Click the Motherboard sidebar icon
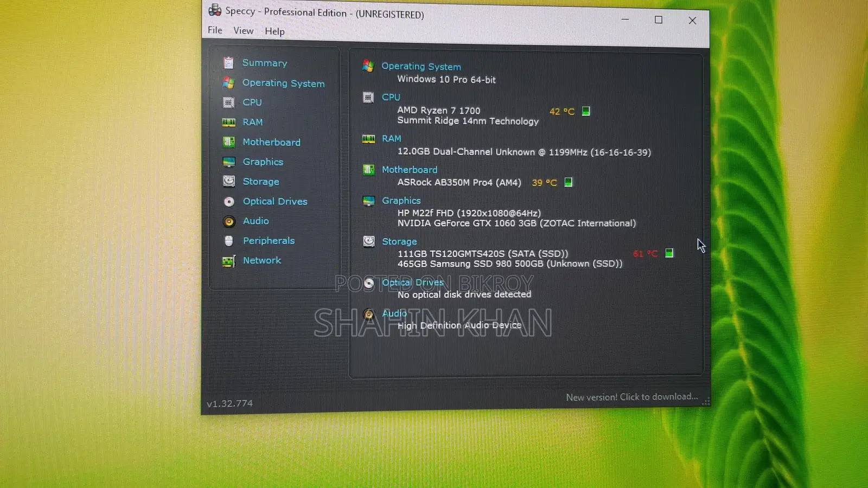 click(229, 142)
